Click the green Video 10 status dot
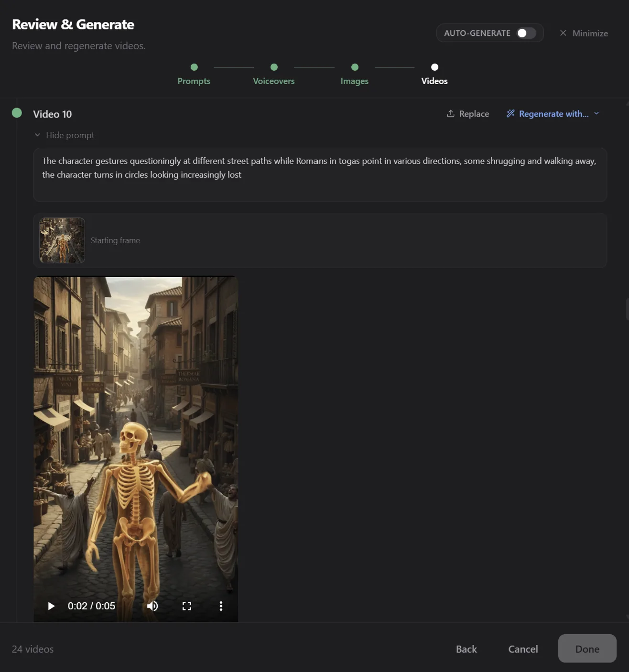 tap(17, 113)
